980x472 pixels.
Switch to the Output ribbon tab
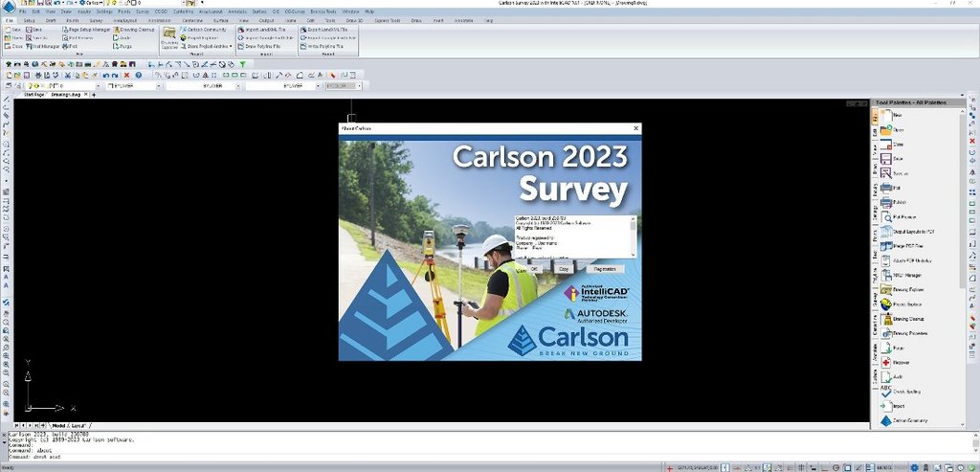266,20
